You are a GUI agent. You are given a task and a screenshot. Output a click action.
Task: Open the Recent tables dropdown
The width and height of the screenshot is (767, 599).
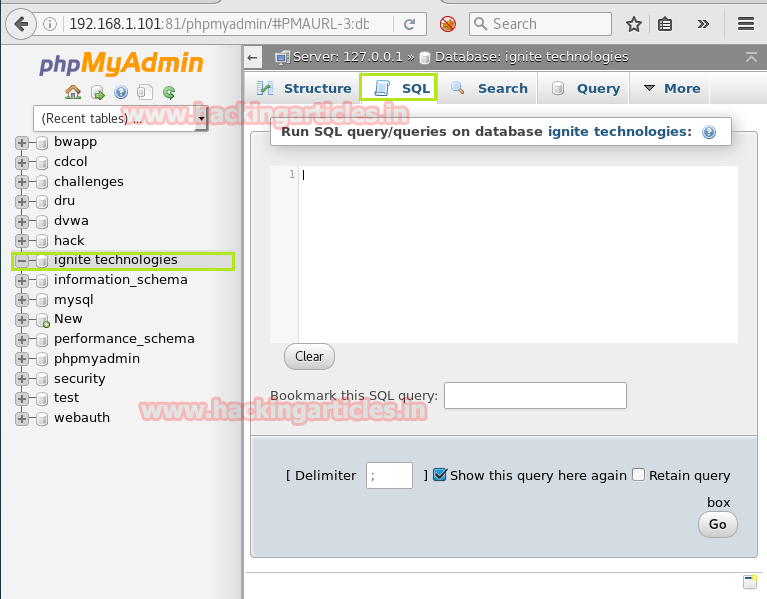tap(120, 118)
